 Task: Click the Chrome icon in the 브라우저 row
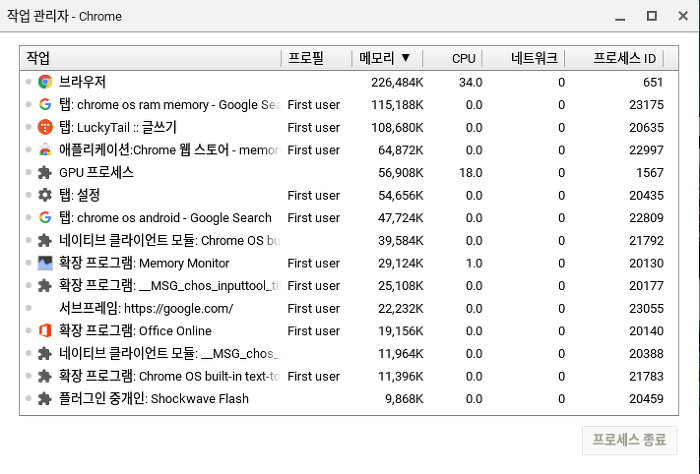pyautogui.click(x=45, y=82)
